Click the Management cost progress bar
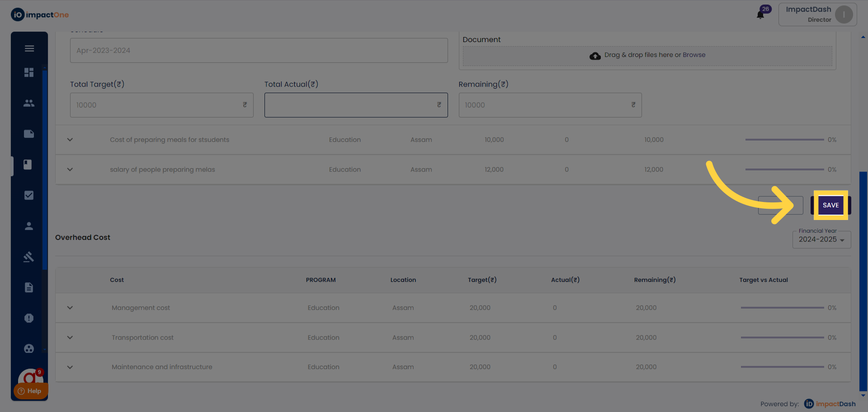 [x=782, y=308]
